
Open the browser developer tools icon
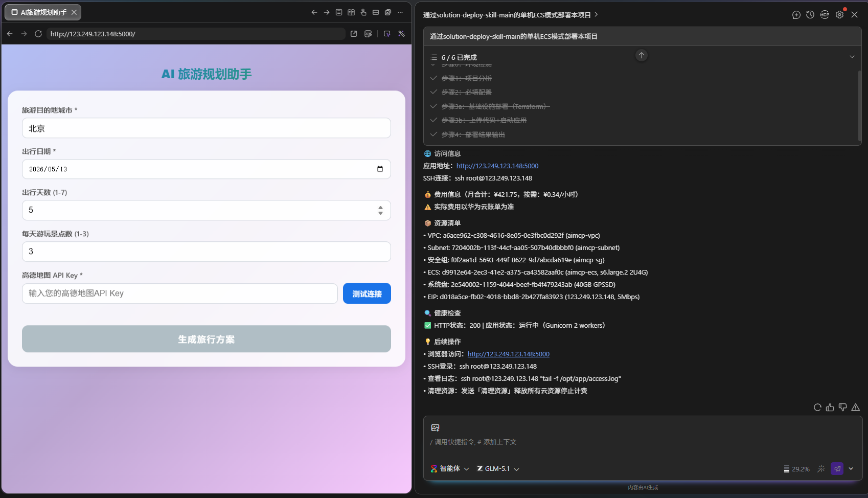368,34
